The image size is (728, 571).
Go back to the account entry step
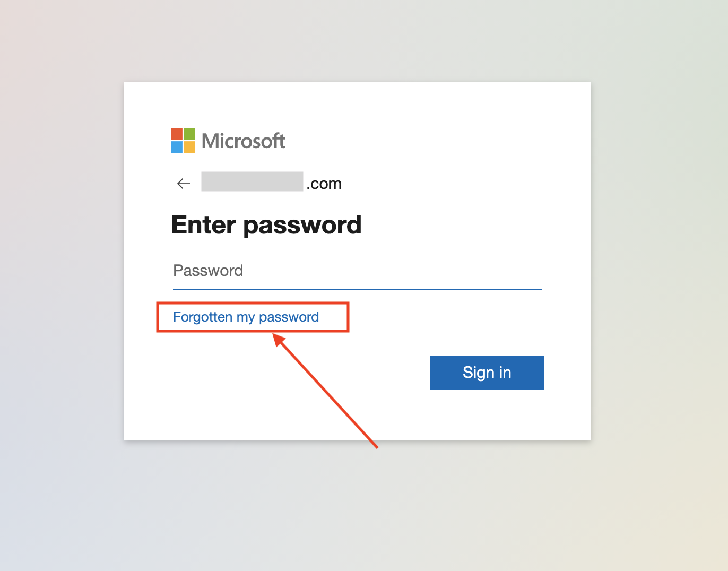[x=184, y=184]
